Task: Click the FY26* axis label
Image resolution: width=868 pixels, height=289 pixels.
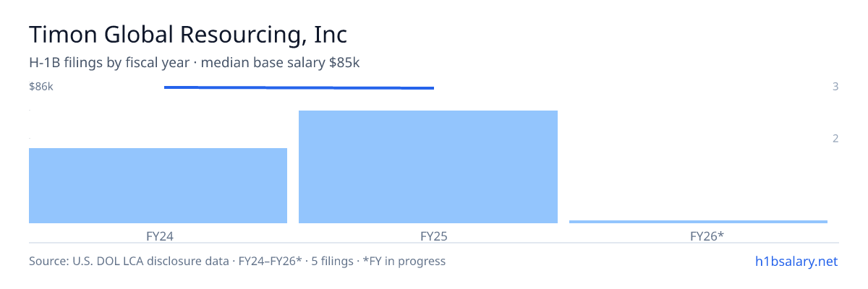Action: (x=707, y=236)
